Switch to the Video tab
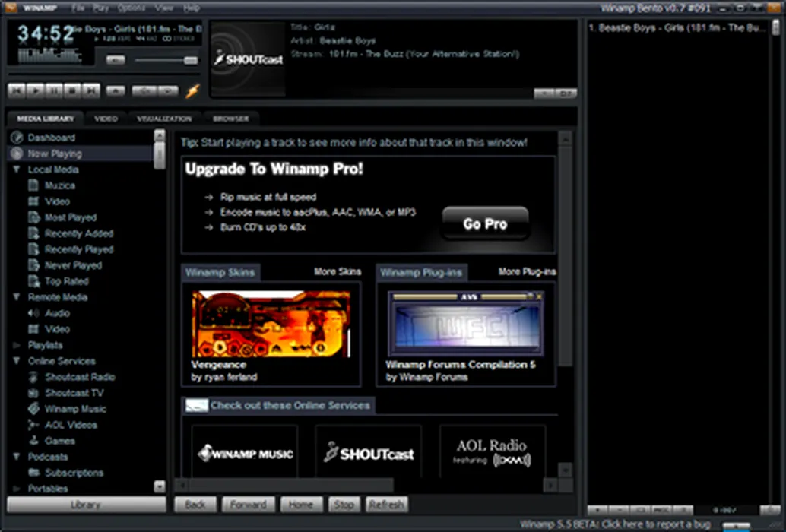 tap(106, 119)
